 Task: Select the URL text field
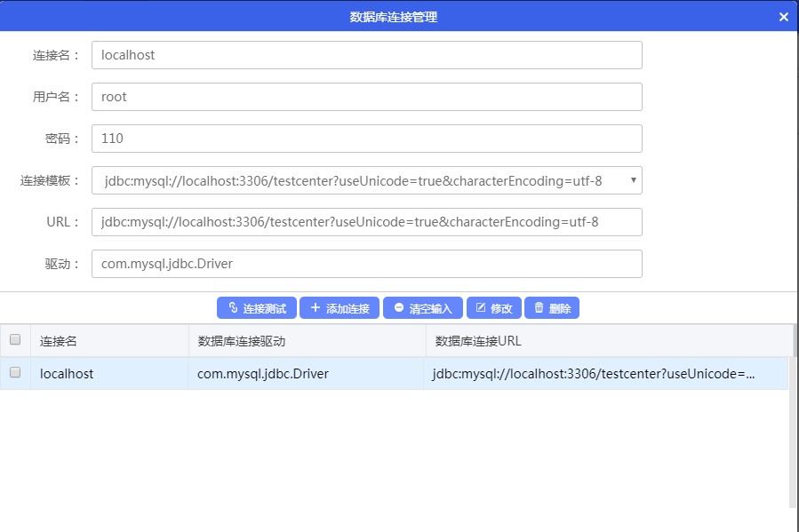366,222
